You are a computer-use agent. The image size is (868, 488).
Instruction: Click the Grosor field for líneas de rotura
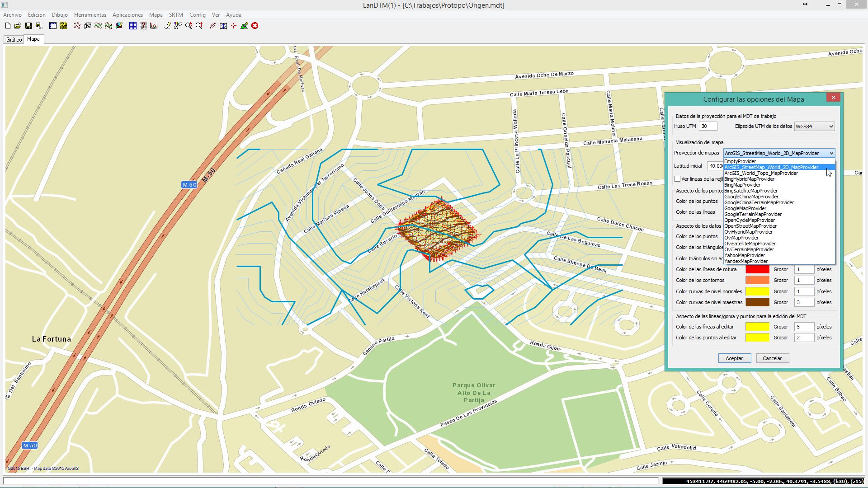(804, 269)
